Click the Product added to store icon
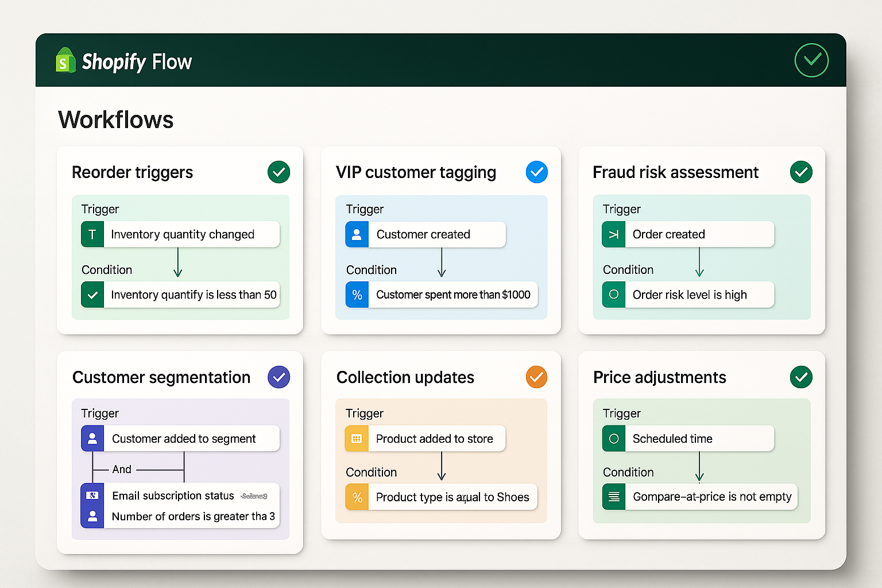Screen dimensions: 882x588 point(357,438)
